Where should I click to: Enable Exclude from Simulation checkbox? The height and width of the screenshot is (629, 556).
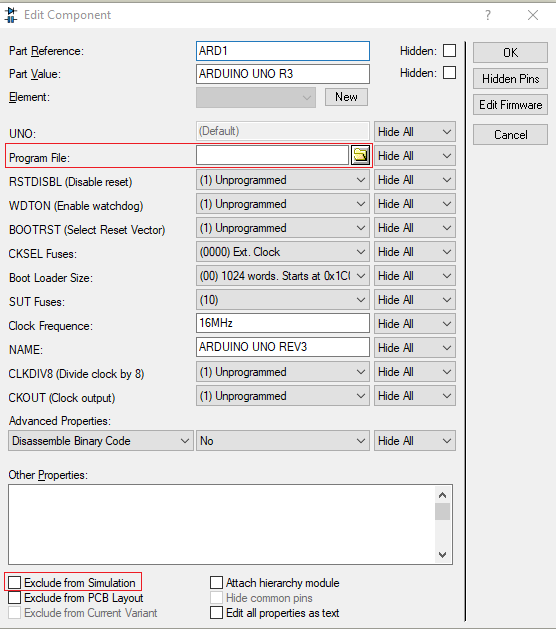14,582
